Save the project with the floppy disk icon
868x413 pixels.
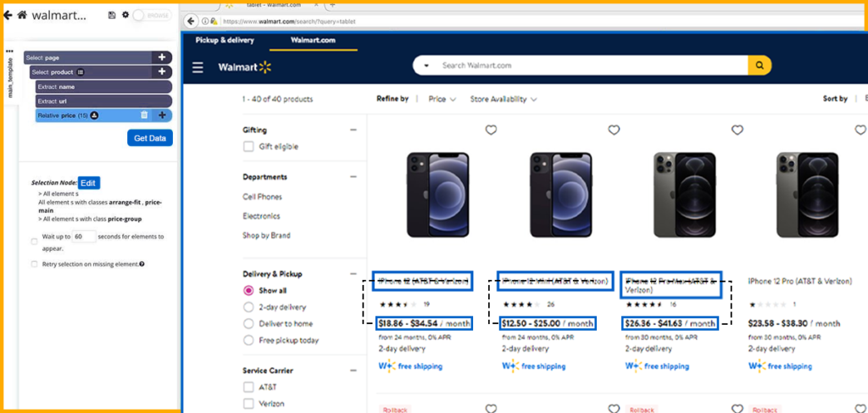(x=112, y=15)
